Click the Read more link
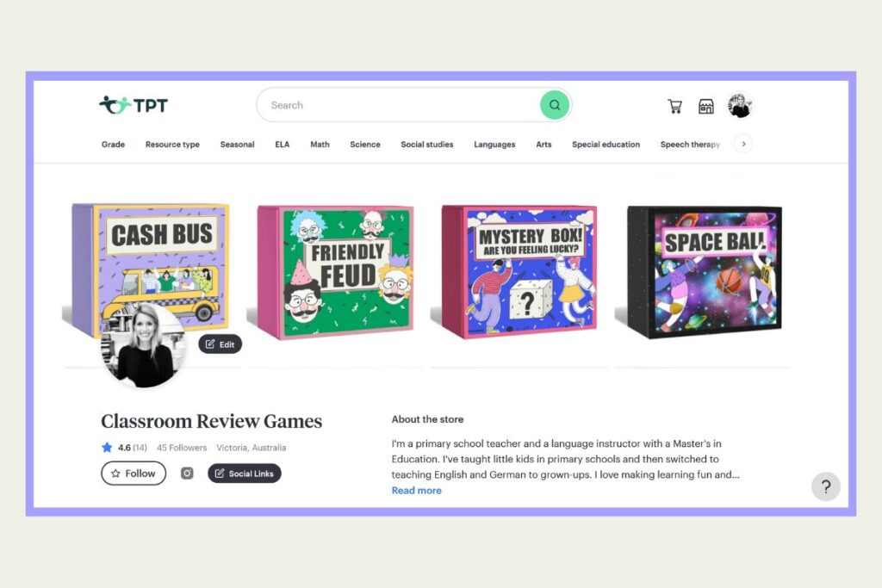882x588 pixels. (x=416, y=490)
